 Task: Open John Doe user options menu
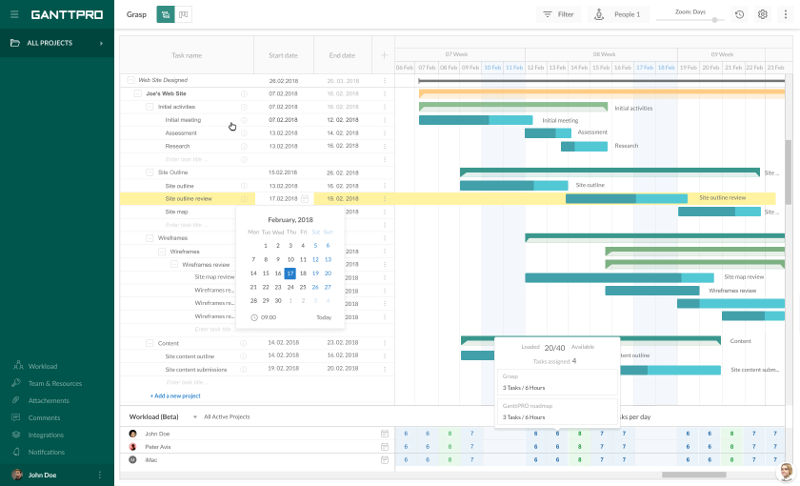point(99,475)
